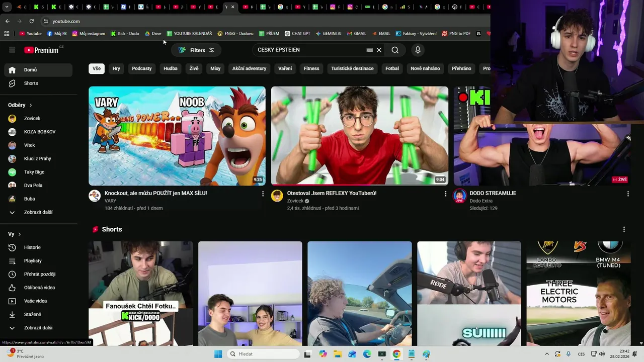Open the Dodo Extra channel avatar
644x362 pixels.
(460, 196)
